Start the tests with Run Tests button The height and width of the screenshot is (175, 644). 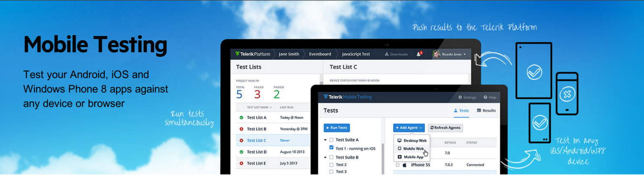(337, 128)
